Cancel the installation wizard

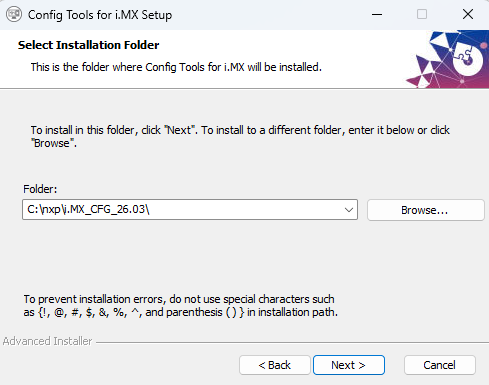440,365
